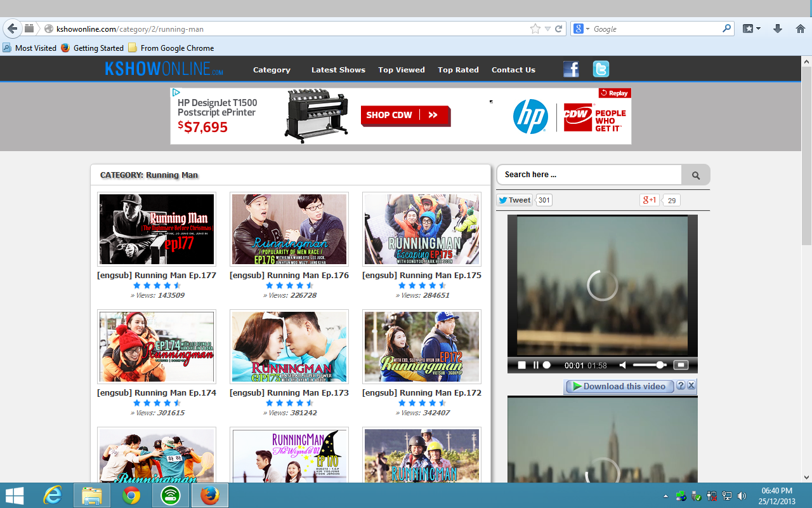Open [engsub] Running Man Ep.177 link
Screen dimensions: 812x508
(157, 275)
